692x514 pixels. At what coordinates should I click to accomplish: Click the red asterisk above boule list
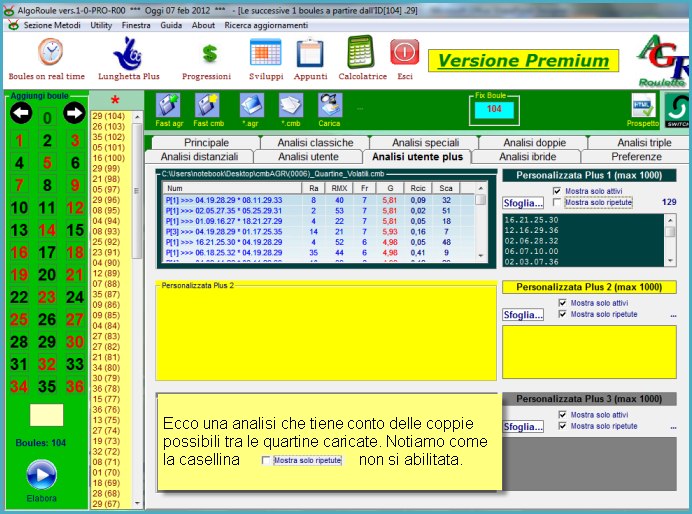[115, 100]
